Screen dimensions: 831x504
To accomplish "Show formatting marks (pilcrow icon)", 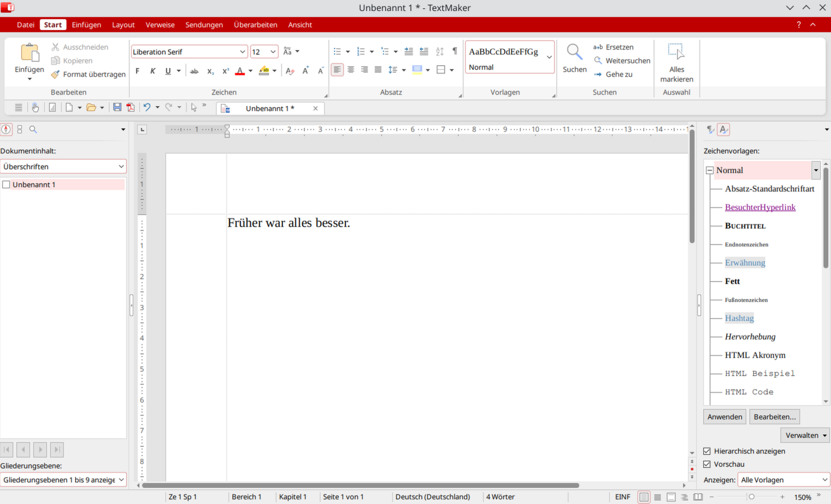I will [x=455, y=51].
